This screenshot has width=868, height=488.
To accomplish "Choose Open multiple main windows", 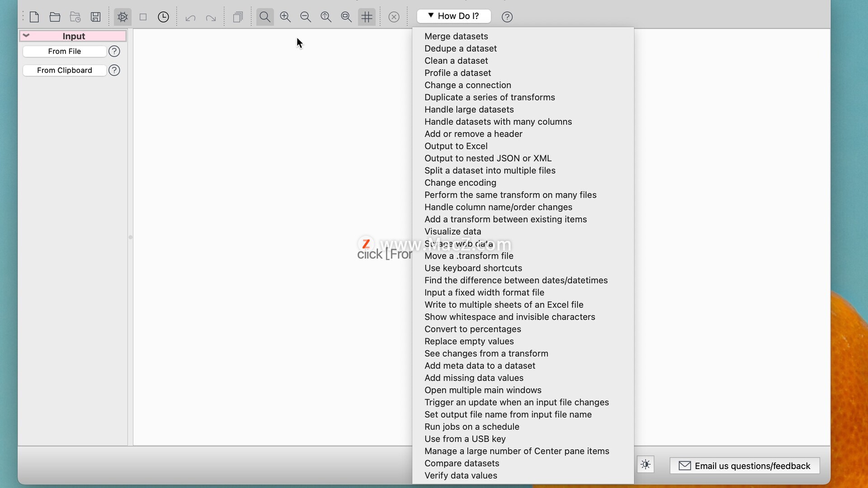I will coord(523,390).
